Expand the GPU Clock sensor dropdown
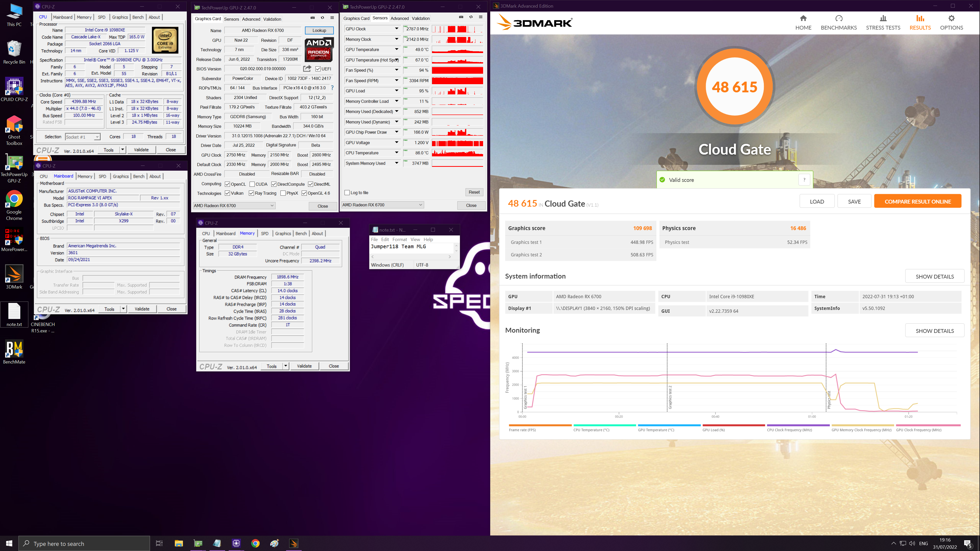This screenshot has width=980, height=551. coord(396,29)
